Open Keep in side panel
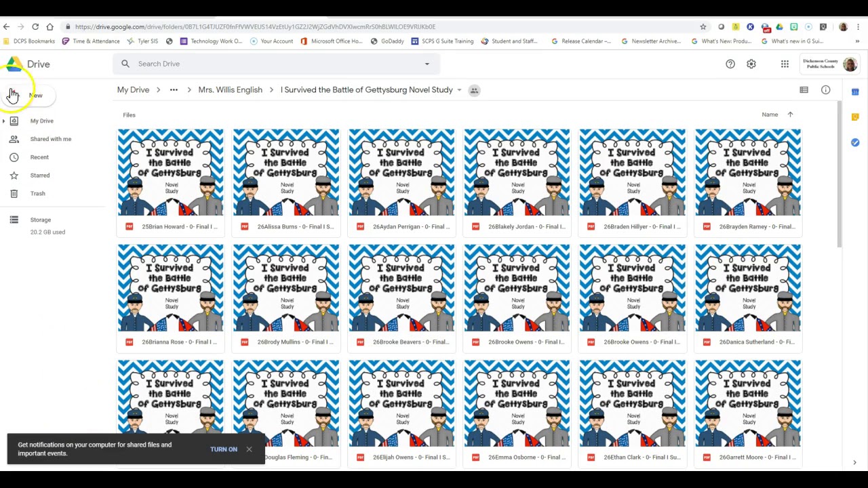The width and height of the screenshot is (868, 488). [855, 117]
